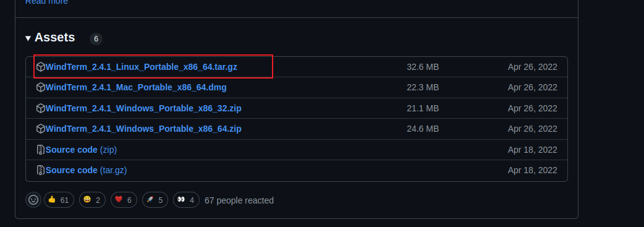Image resolution: width=644 pixels, height=227 pixels.
Task: Click zip file icon beside Source code (zip)
Action: [41, 150]
